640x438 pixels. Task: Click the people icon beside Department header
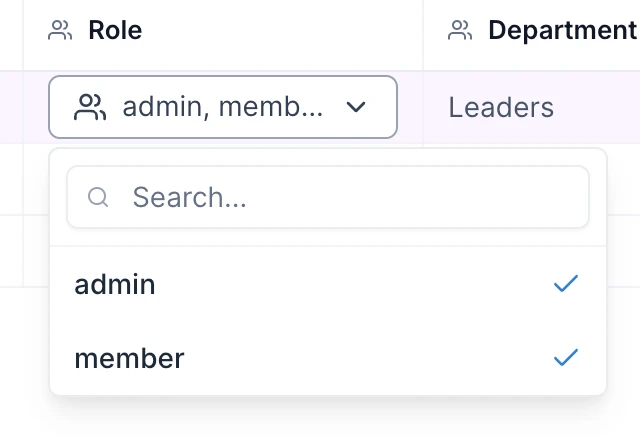tap(460, 30)
